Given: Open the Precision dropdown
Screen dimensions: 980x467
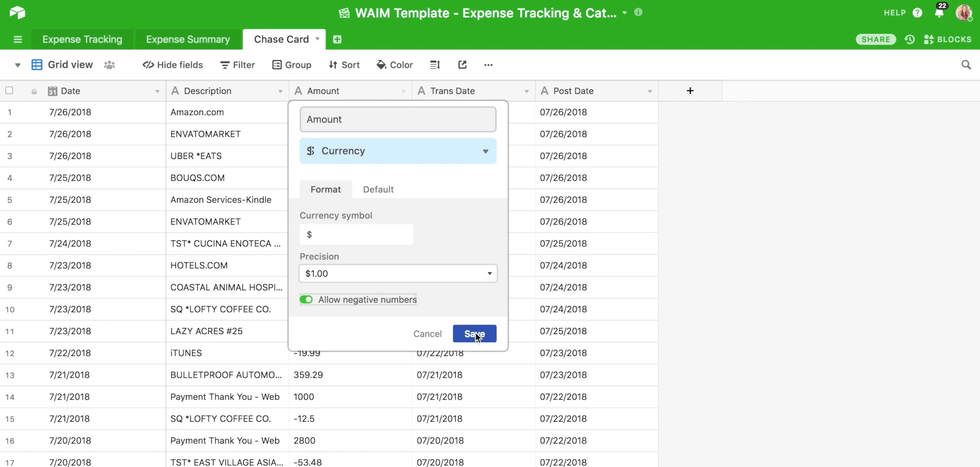Looking at the screenshot, I should coord(398,274).
